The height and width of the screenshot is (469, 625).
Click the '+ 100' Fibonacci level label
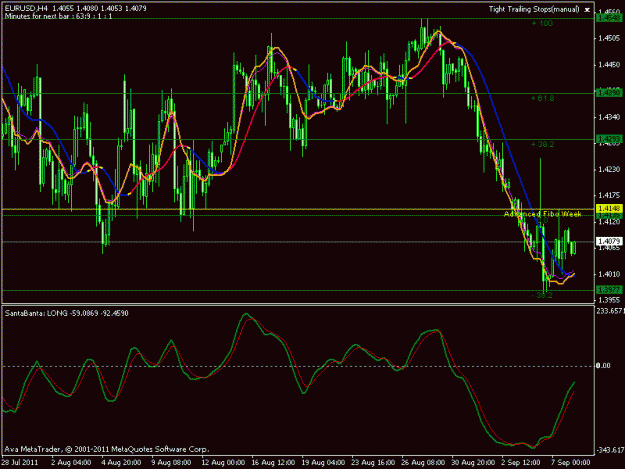click(x=542, y=24)
